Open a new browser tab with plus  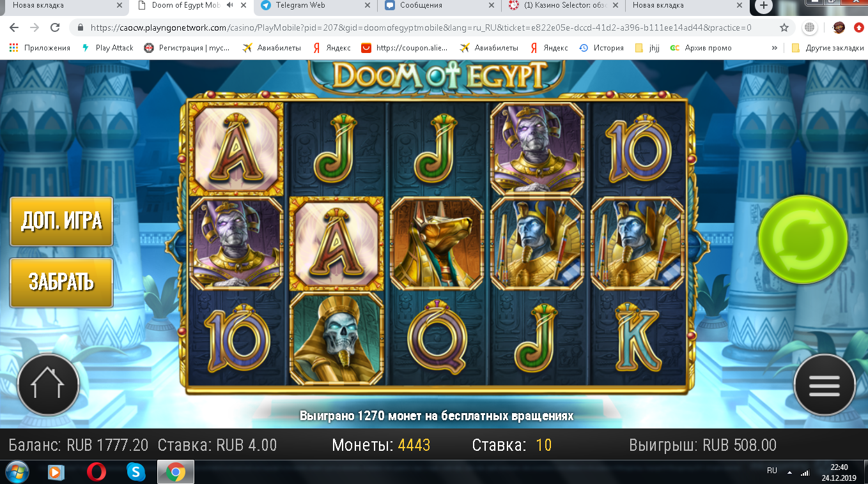(763, 6)
